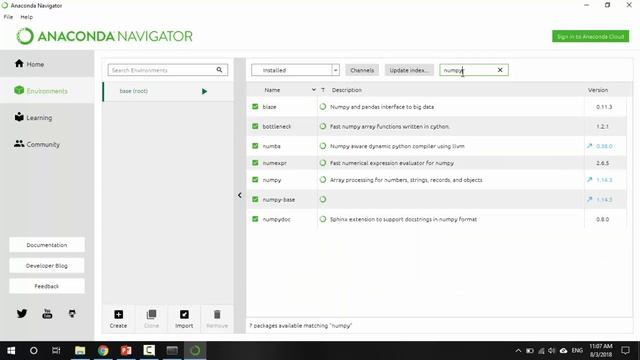Open the Developer Blog link

coord(47,265)
